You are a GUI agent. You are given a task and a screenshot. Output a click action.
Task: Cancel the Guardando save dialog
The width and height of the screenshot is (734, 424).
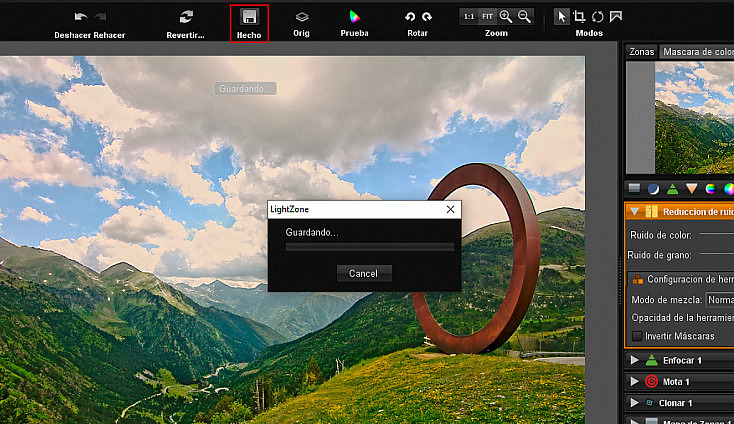[x=364, y=273]
